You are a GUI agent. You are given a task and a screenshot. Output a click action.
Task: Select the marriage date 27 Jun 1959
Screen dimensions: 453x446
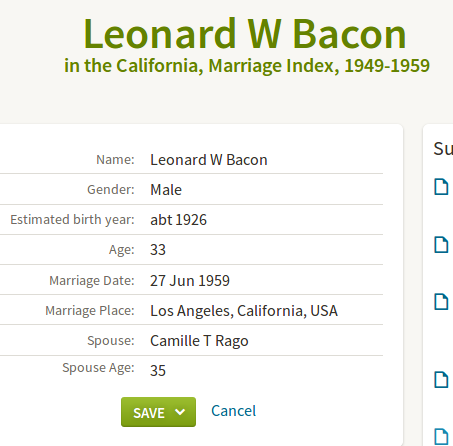pos(190,281)
